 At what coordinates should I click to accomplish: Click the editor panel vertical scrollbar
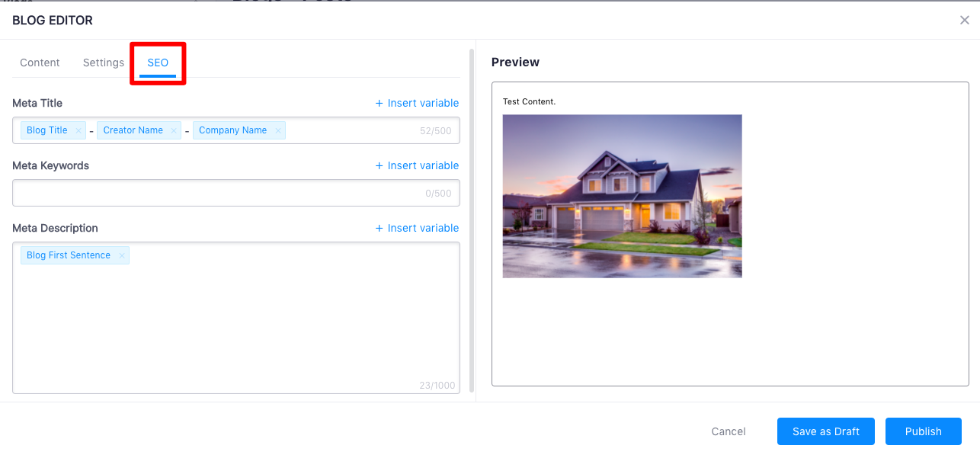coord(472,221)
